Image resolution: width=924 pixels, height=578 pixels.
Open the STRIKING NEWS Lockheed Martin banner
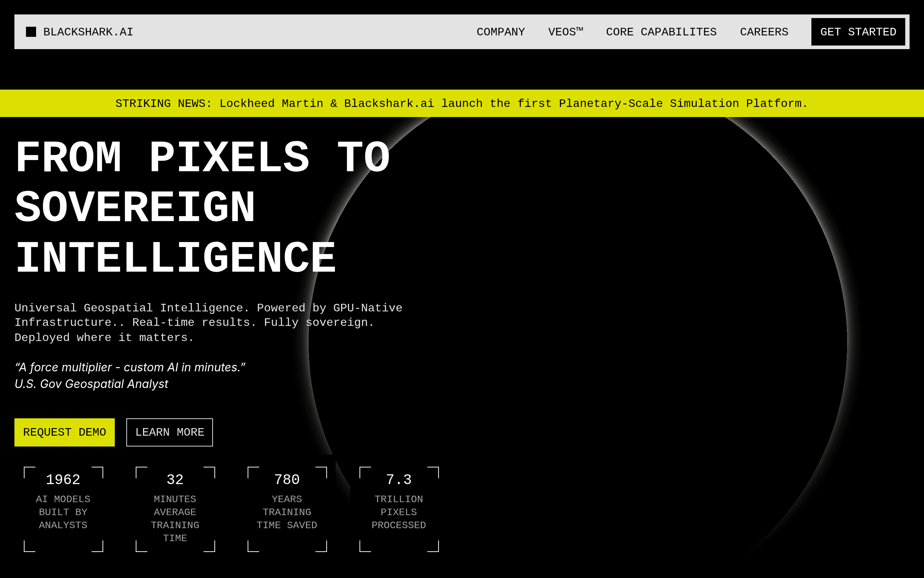point(462,103)
